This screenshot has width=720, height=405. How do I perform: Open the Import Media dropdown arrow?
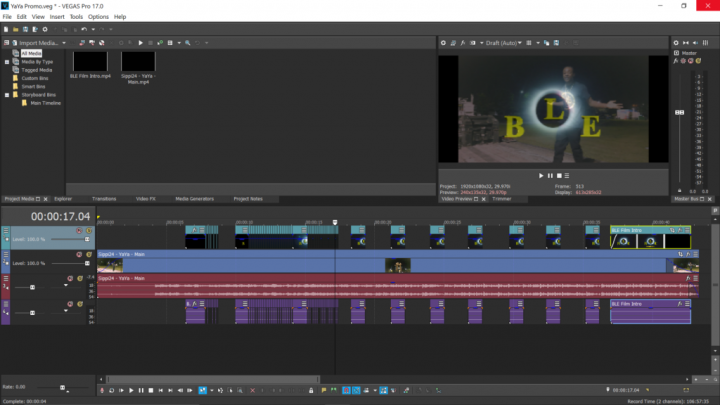point(64,43)
